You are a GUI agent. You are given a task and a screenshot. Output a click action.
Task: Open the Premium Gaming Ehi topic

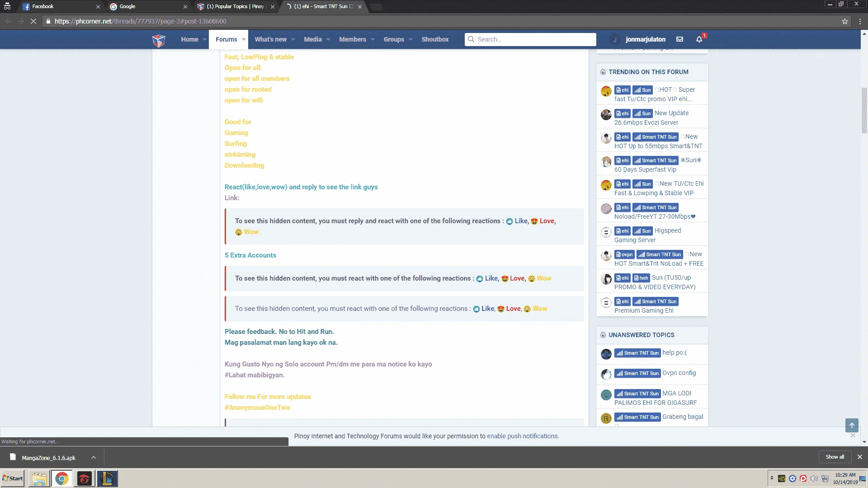coord(644,310)
